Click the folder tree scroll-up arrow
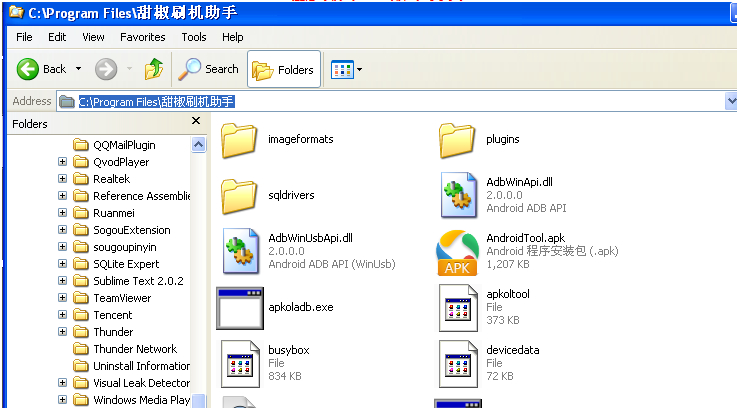The image size is (738, 419). click(199, 145)
